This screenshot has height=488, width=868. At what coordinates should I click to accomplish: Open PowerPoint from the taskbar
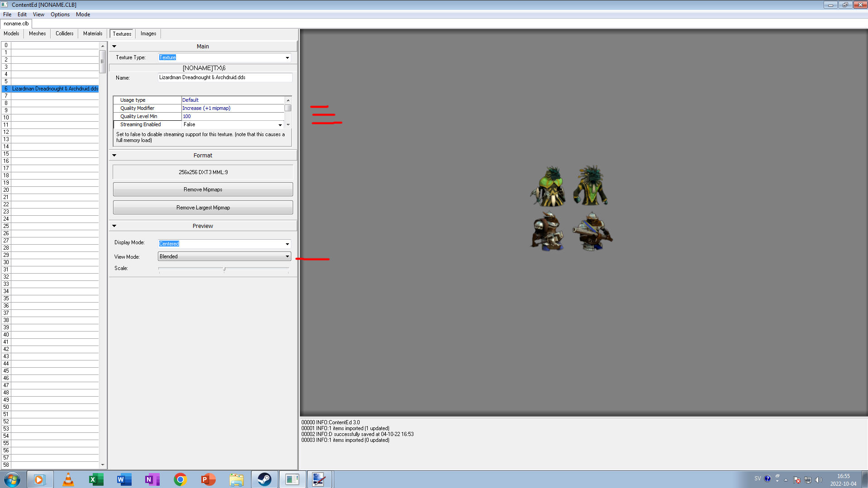[208, 479]
